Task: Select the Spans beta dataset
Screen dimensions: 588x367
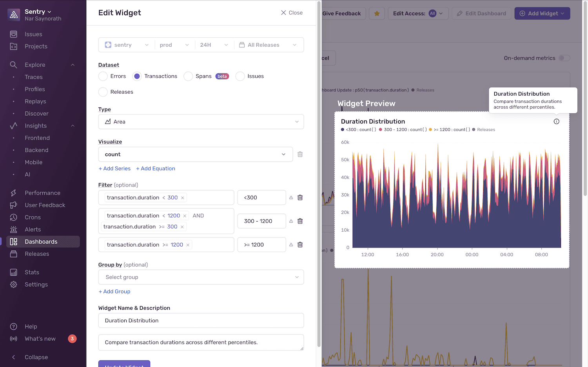Action: 188,76
